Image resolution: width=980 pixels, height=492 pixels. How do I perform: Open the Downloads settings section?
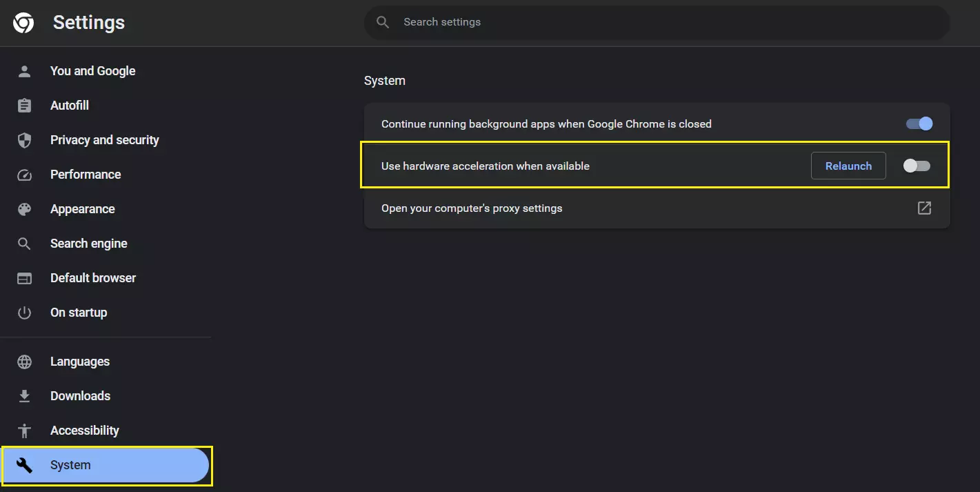(x=80, y=395)
